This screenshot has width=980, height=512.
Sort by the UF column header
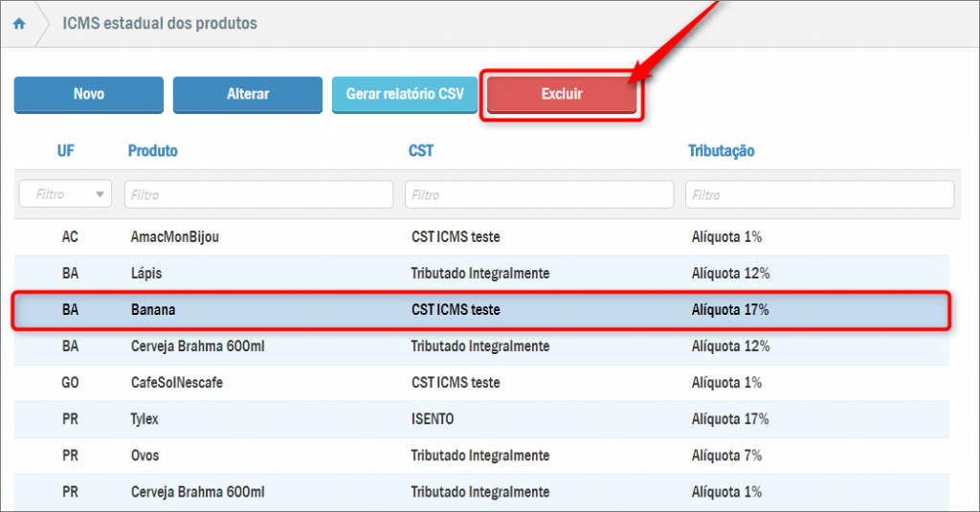(66, 151)
